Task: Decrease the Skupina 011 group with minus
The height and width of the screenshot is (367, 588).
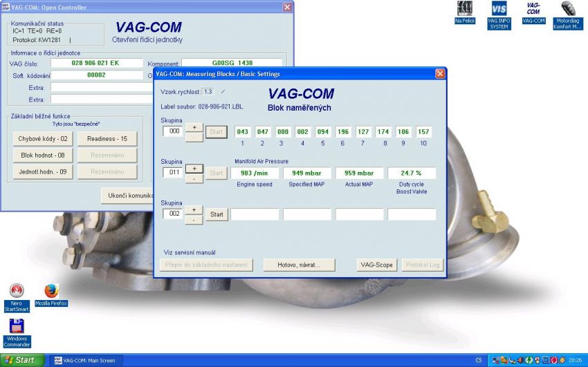Action: pos(194,178)
